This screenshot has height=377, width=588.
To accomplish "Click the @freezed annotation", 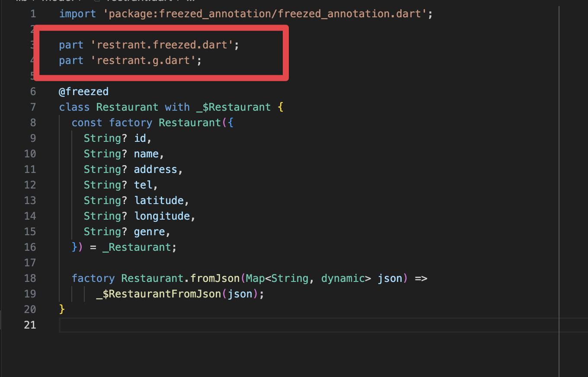I will tap(84, 92).
